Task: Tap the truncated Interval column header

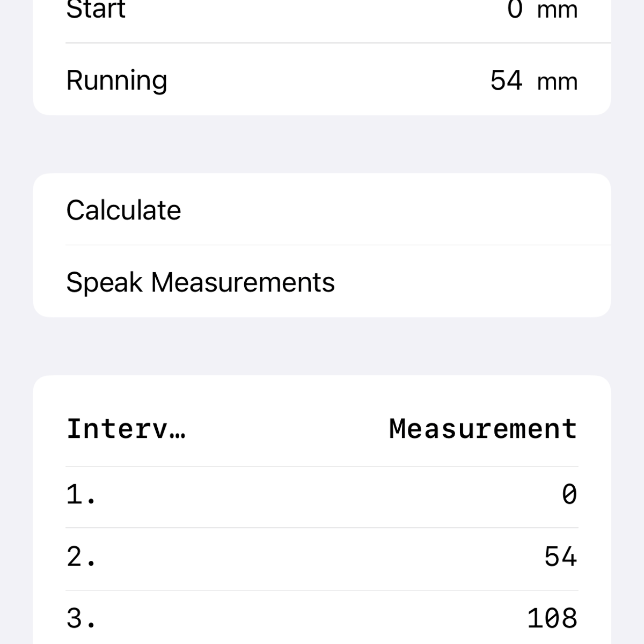Action: coord(126,428)
